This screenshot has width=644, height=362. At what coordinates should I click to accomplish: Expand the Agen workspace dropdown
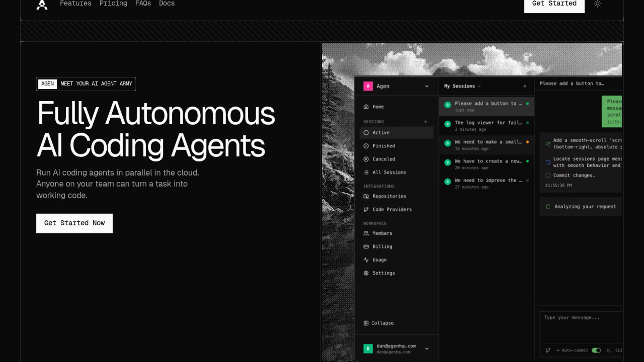(427, 86)
